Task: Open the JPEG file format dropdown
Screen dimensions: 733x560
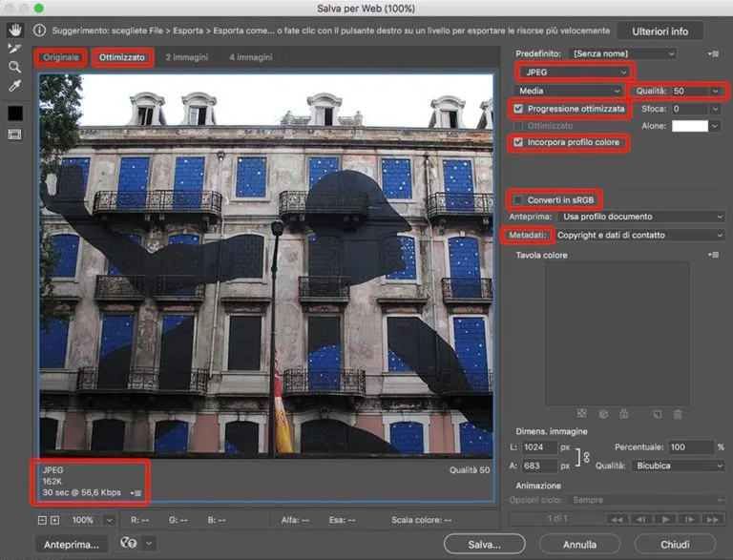Action: coord(575,72)
